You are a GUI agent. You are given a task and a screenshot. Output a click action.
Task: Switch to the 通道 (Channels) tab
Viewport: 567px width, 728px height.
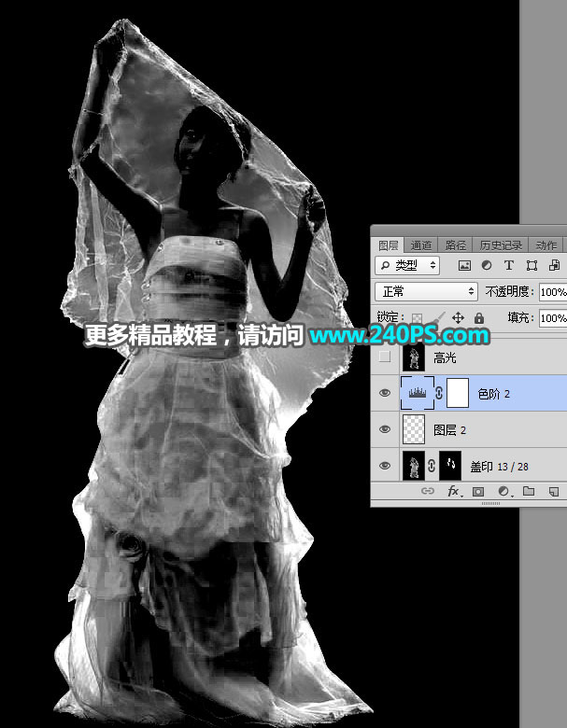point(421,245)
